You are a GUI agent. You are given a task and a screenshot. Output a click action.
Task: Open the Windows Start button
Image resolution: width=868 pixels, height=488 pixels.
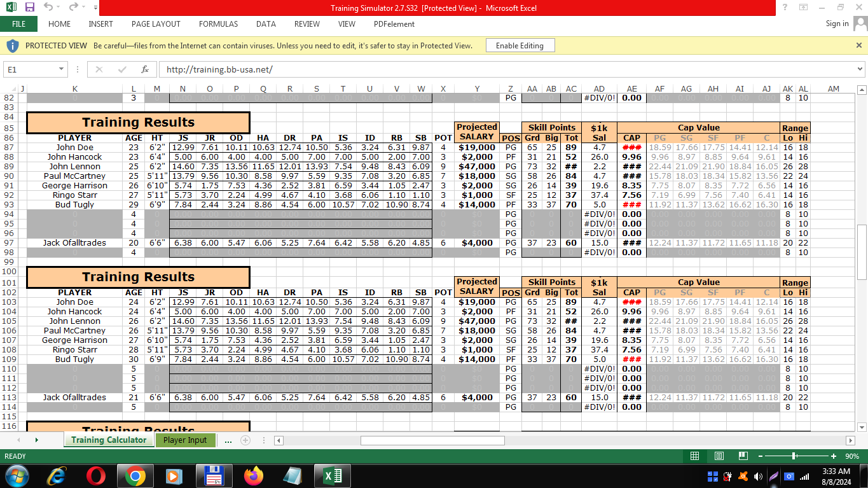click(16, 476)
